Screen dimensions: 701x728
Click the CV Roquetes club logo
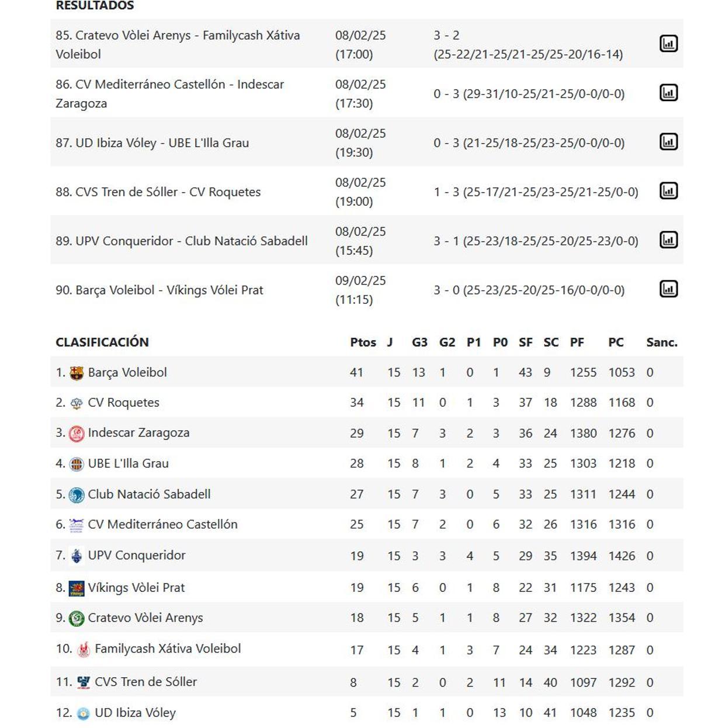tap(77, 402)
